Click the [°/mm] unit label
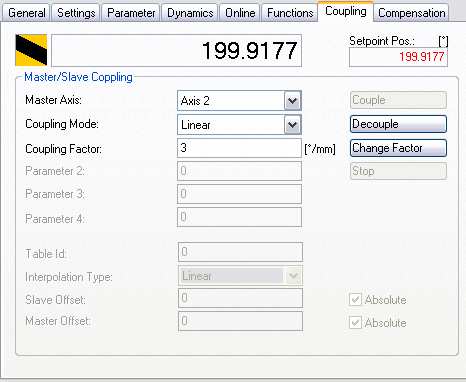Screen dimensions: 466x382 point(320,149)
